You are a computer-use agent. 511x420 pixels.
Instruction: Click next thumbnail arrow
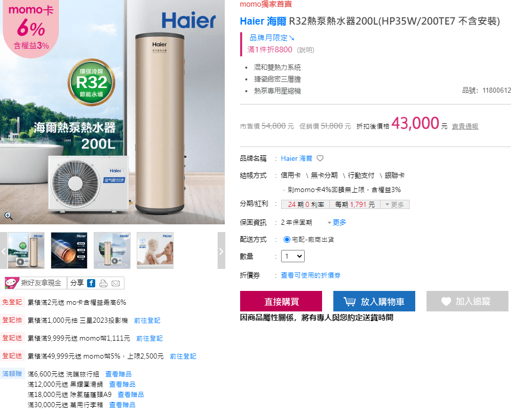221,251
